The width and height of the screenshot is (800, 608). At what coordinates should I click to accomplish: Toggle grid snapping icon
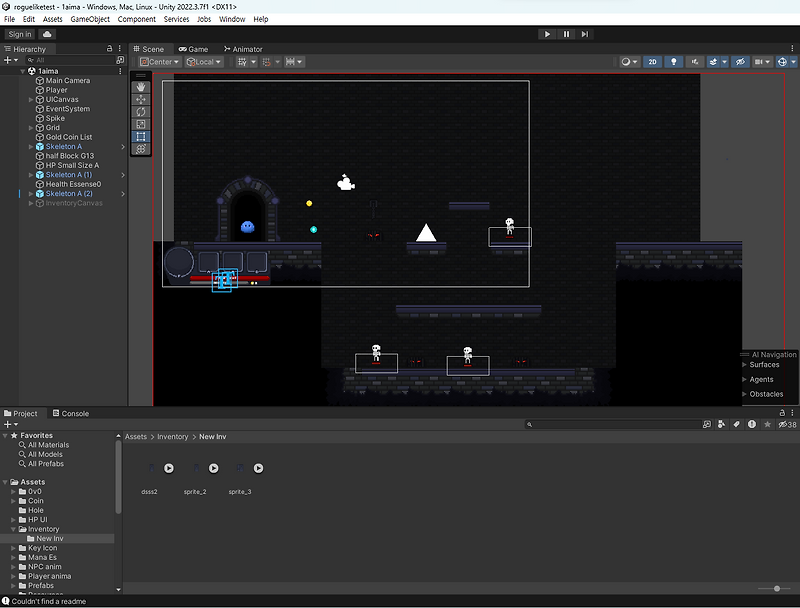point(266,62)
